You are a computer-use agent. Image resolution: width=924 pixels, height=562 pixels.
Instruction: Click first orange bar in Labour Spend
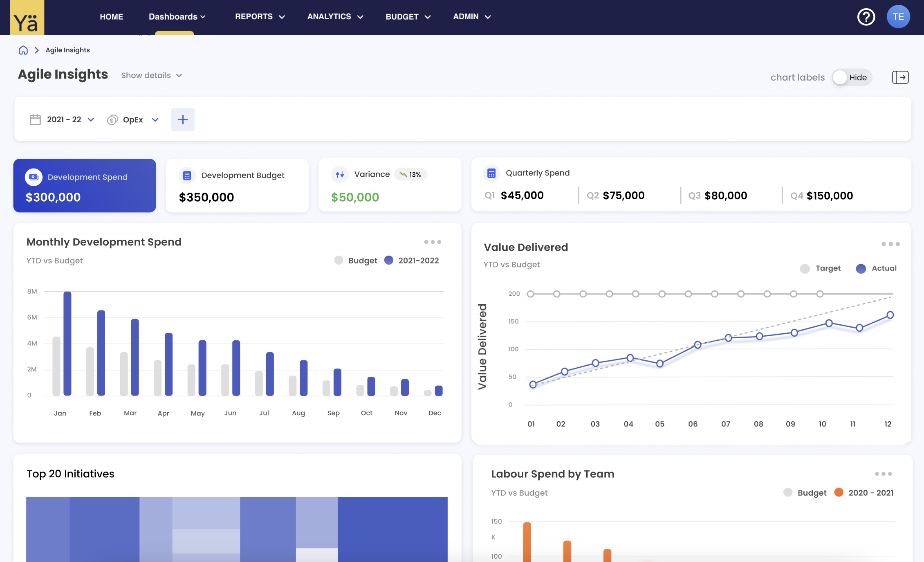pyautogui.click(x=527, y=542)
